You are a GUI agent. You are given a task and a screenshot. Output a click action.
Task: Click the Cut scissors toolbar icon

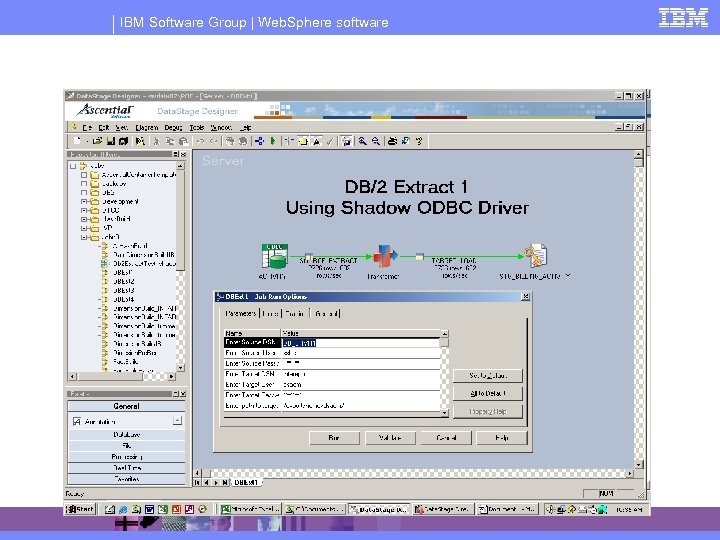click(x=156, y=141)
